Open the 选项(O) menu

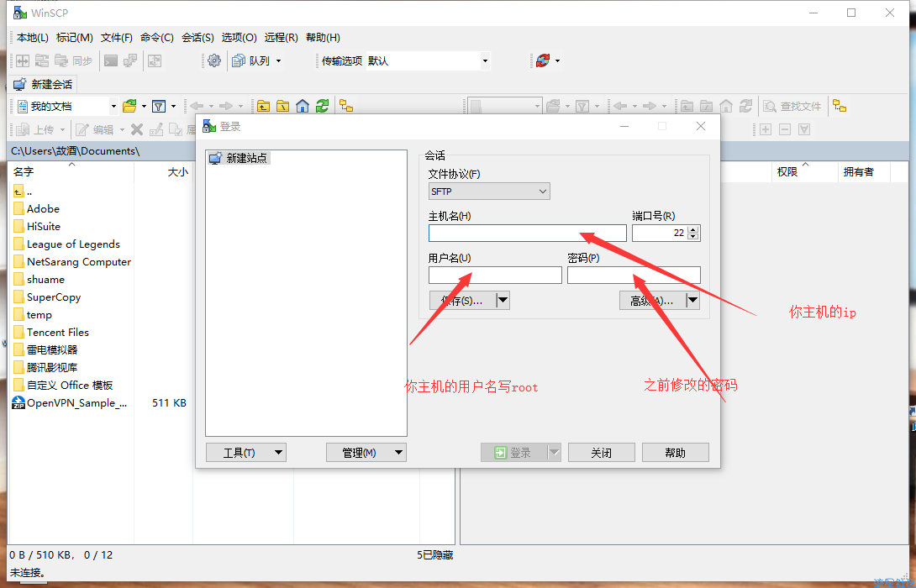point(239,37)
